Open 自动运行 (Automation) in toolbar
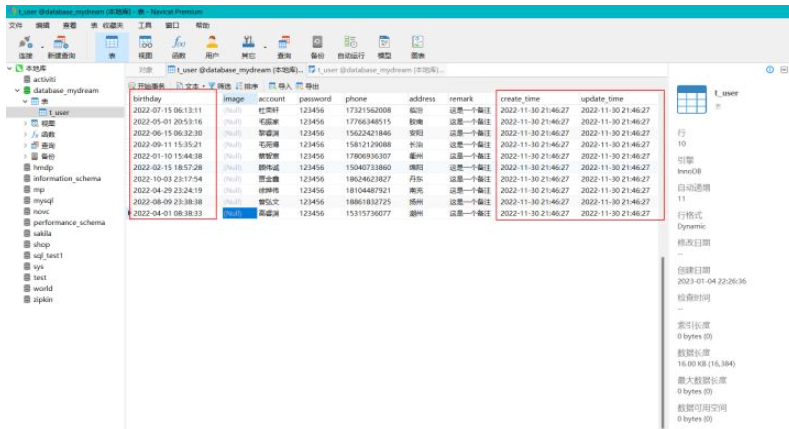 tap(351, 45)
